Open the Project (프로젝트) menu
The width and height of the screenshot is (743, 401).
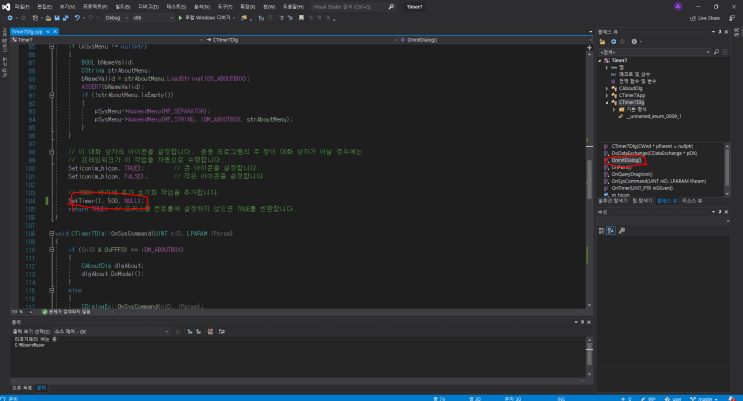pyautogui.click(x=95, y=7)
